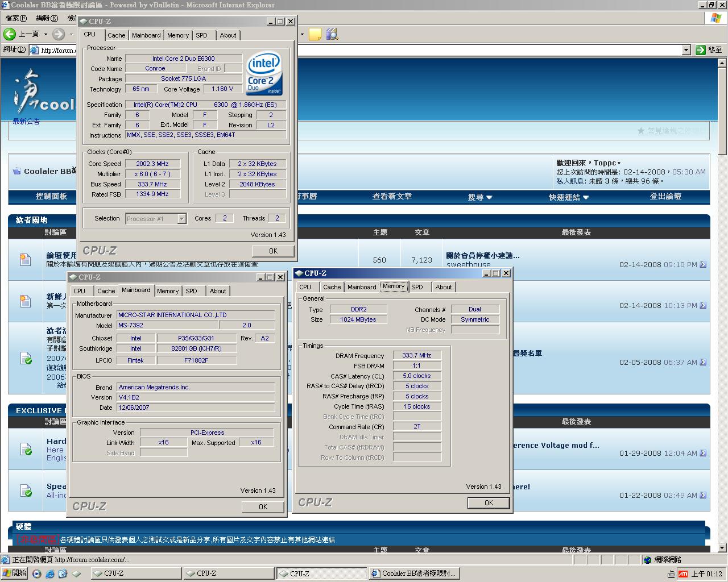The image size is (728, 582).
Task: Select Memory tab in Mainboard CPU-Z window
Action: point(168,291)
